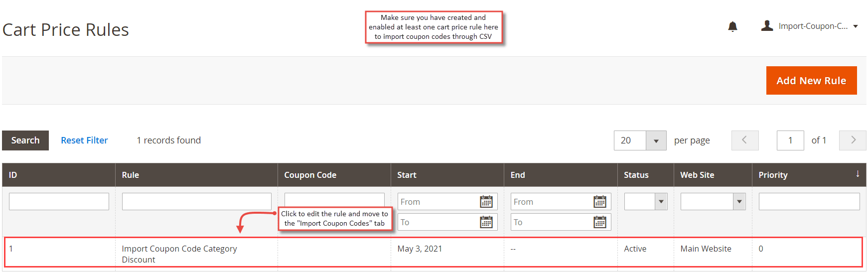Open Start From date calendar picker
Image resolution: width=868 pixels, height=272 pixels.
pyautogui.click(x=486, y=202)
